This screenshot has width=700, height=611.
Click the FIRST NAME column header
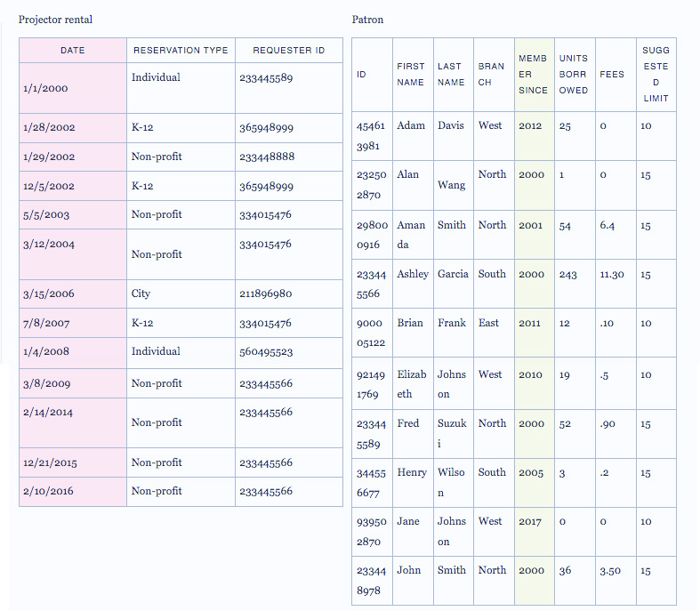pos(411,75)
